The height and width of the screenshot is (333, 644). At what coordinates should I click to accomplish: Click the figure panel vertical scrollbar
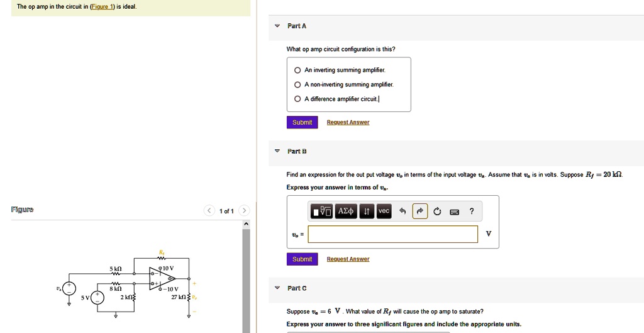tap(246, 279)
